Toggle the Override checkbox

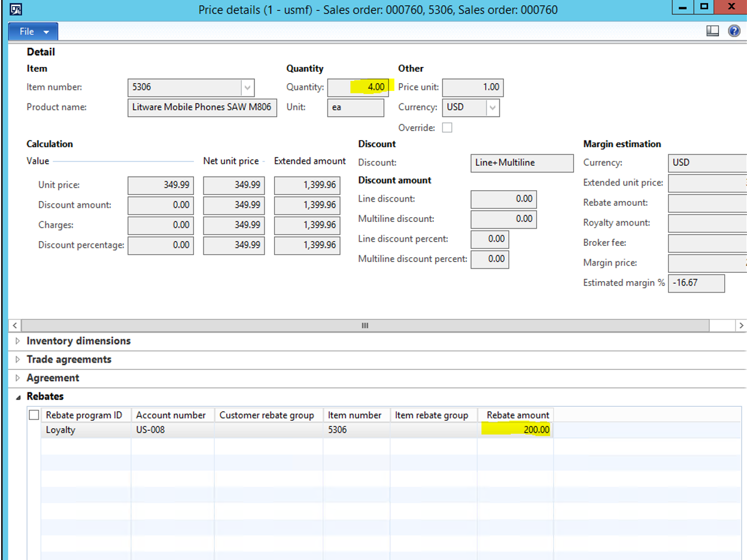pyautogui.click(x=447, y=127)
